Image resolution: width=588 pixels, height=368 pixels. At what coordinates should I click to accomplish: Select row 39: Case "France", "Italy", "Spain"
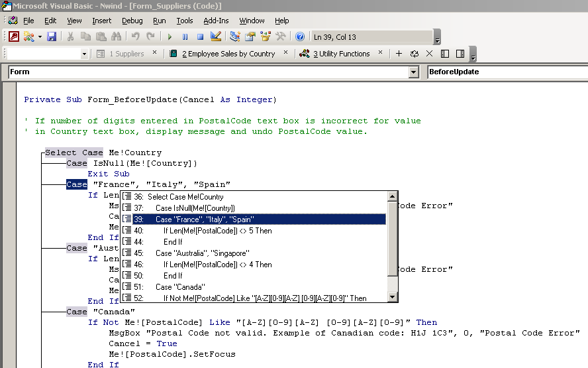tap(254, 219)
